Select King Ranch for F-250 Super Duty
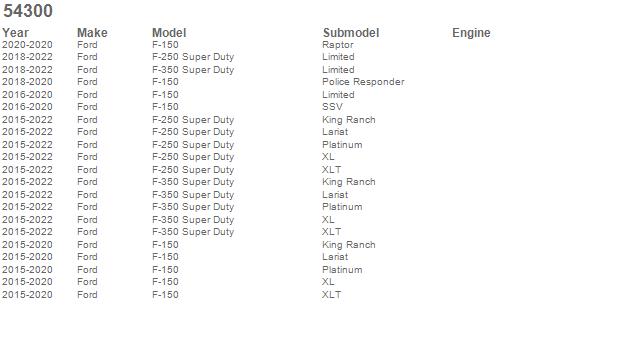This screenshot has width=628, height=363. 349,120
